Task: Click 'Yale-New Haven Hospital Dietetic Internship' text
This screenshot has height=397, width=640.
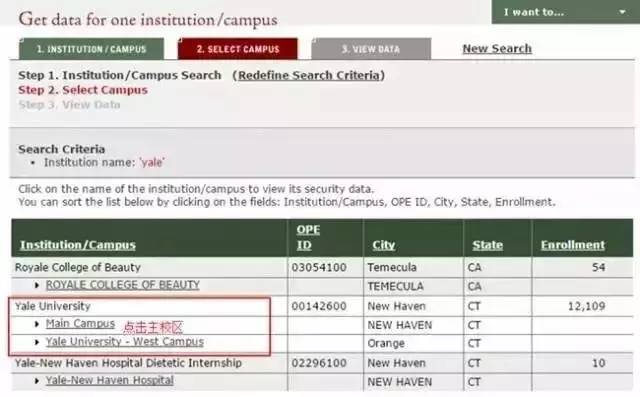Action: coord(128,363)
